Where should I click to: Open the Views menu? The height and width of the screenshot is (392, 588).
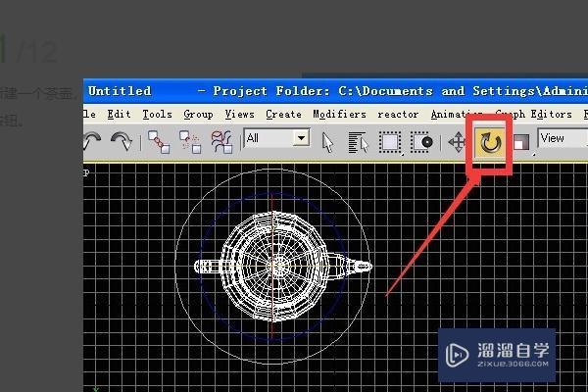pos(240,114)
